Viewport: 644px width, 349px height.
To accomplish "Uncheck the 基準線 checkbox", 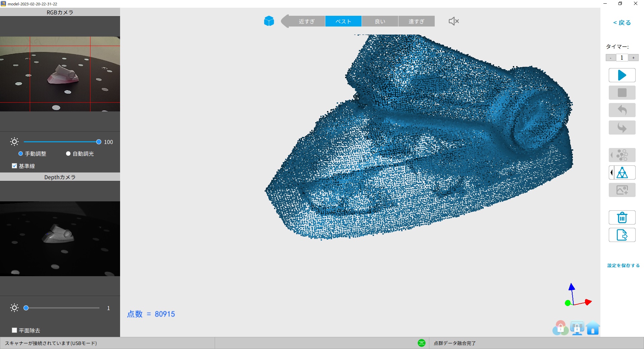I will (x=14, y=166).
